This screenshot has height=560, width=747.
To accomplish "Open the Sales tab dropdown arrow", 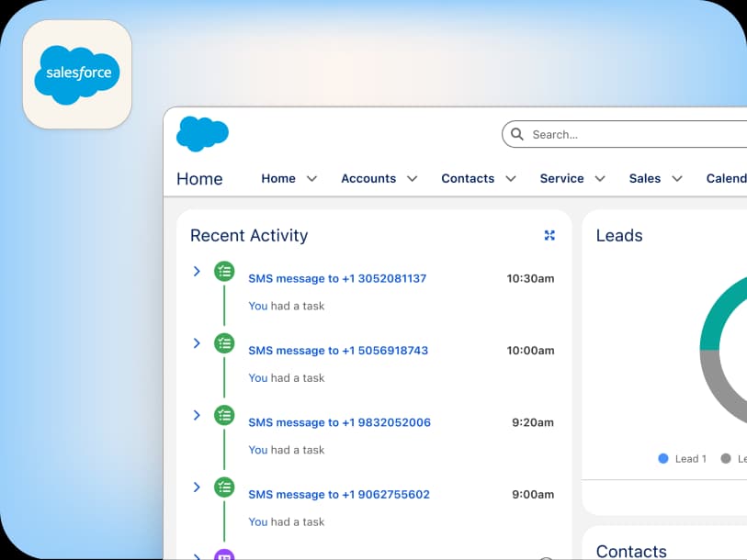I will [x=677, y=179].
